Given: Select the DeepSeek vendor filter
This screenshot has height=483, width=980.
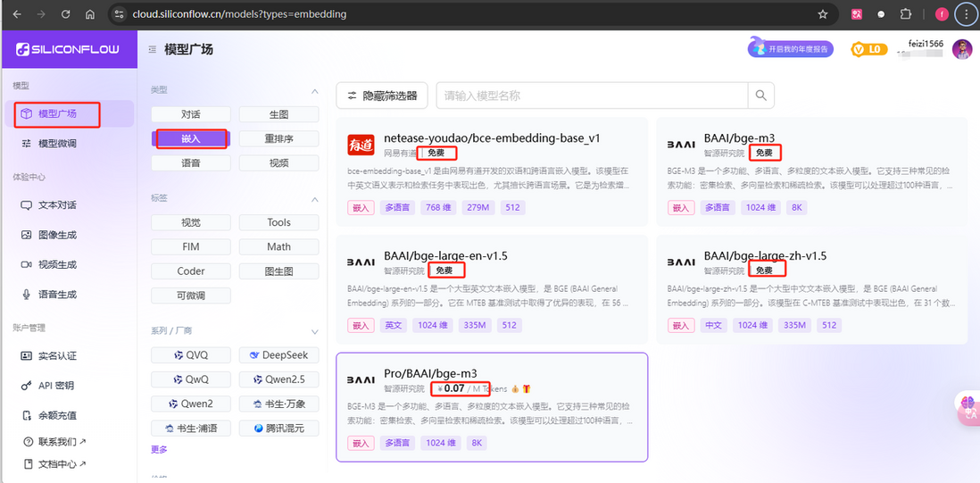Looking at the screenshot, I should (x=278, y=355).
